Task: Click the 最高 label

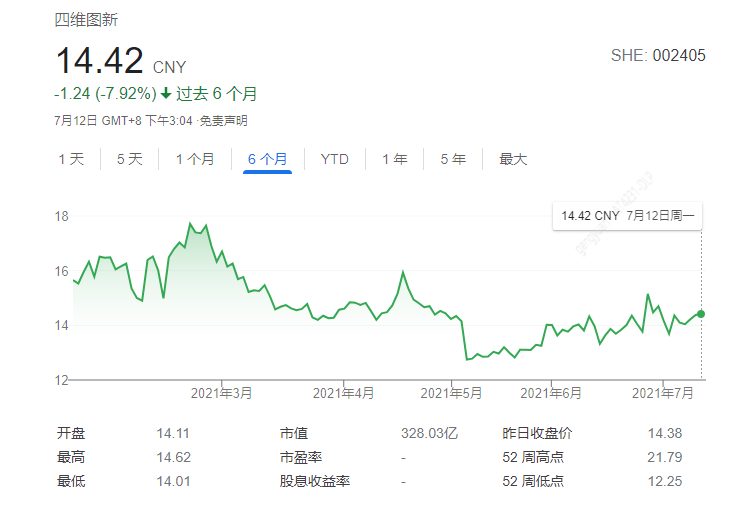Action: pos(71,457)
